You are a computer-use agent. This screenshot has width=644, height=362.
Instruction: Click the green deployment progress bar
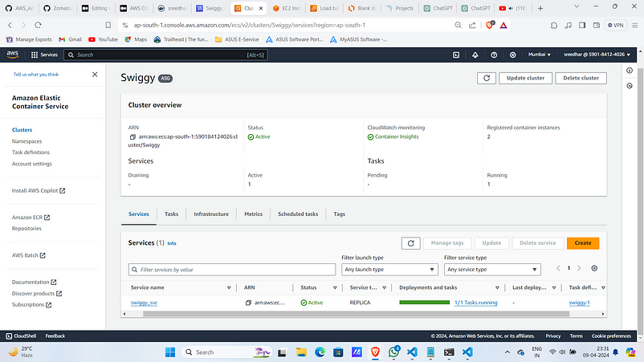pyautogui.click(x=424, y=303)
